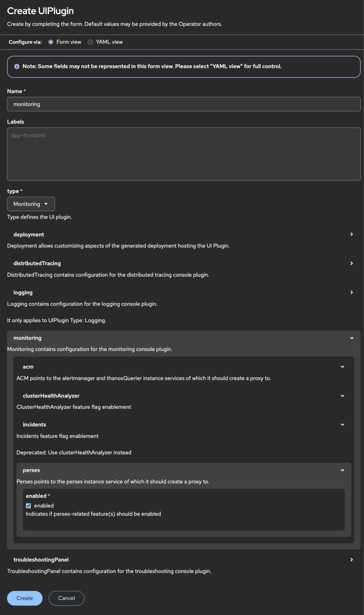This screenshot has height=615, width=364.
Task: Collapse the monitoring section via its chevron
Action: pos(352,338)
